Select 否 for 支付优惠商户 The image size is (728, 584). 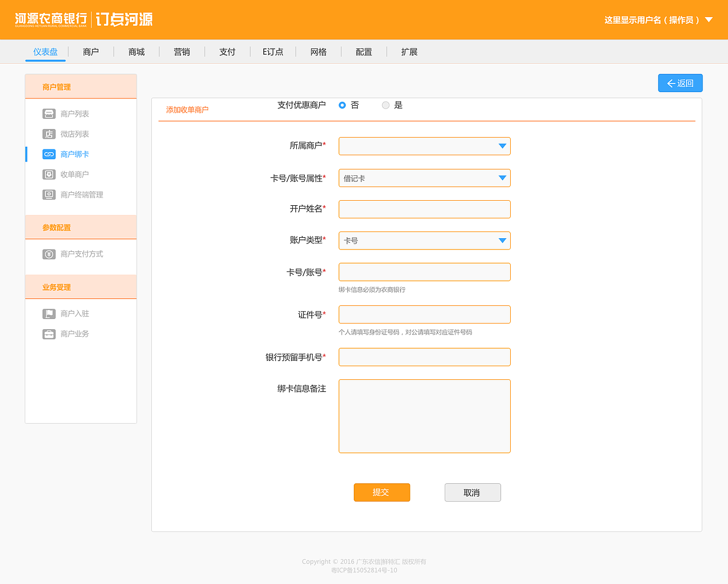[x=342, y=105]
